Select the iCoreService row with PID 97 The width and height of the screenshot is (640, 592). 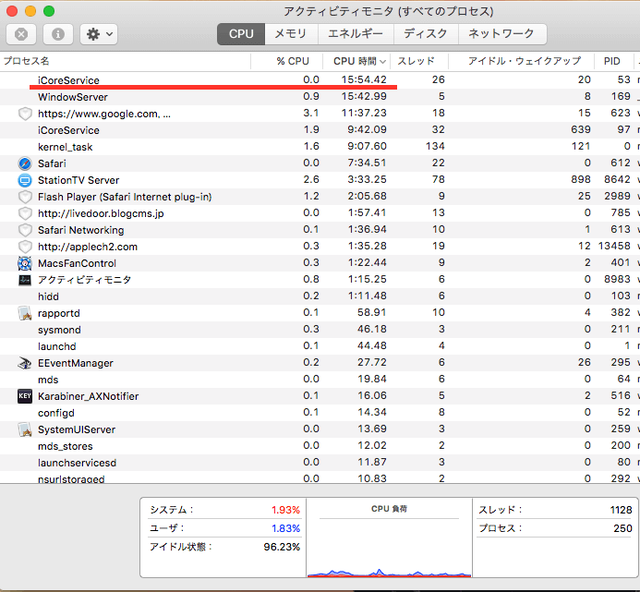(320, 130)
